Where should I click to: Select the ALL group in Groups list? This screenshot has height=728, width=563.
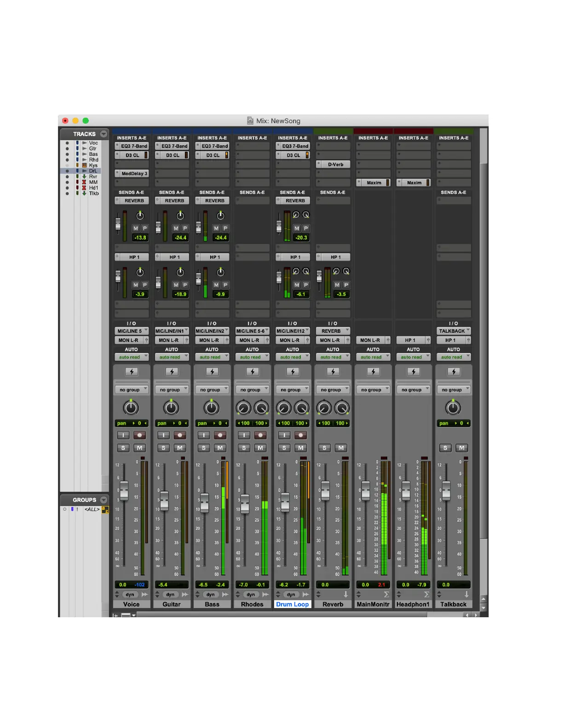92,509
